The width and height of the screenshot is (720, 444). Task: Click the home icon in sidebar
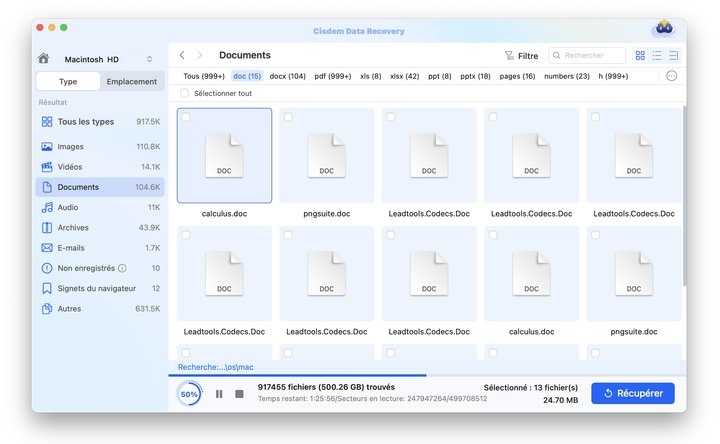[43, 59]
